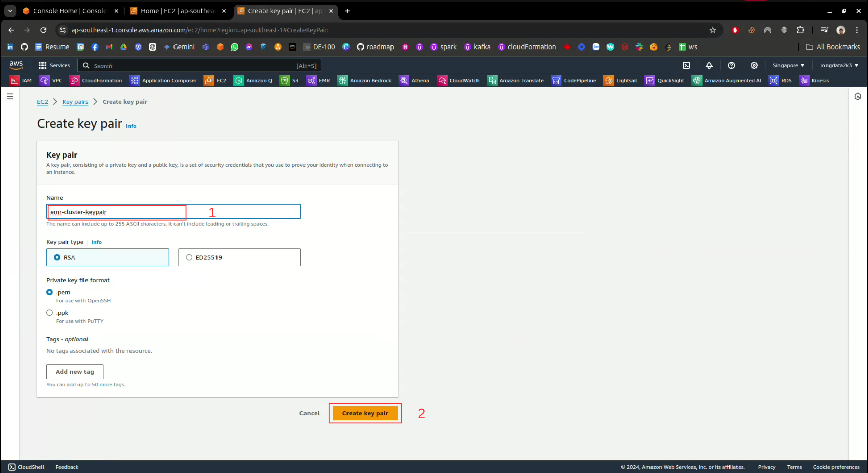This screenshot has height=473, width=868.
Task: Open the browser tab list dropdown
Action: pyautogui.click(x=10, y=11)
